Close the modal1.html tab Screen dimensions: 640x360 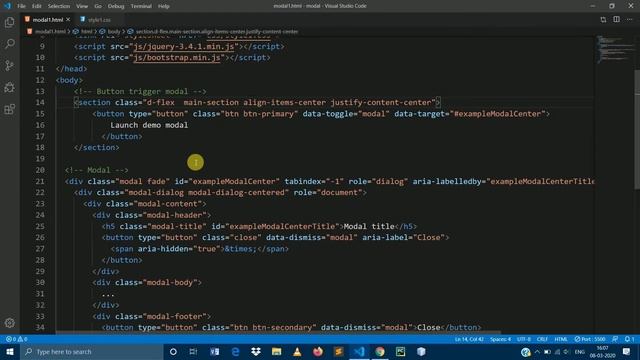tap(68, 20)
